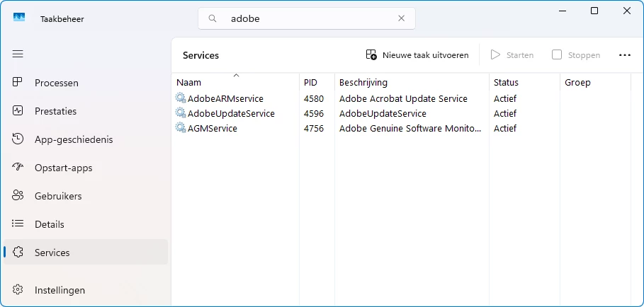This screenshot has height=307, width=644.
Task: Click the Taakbeheer app icon
Action: click(19, 18)
